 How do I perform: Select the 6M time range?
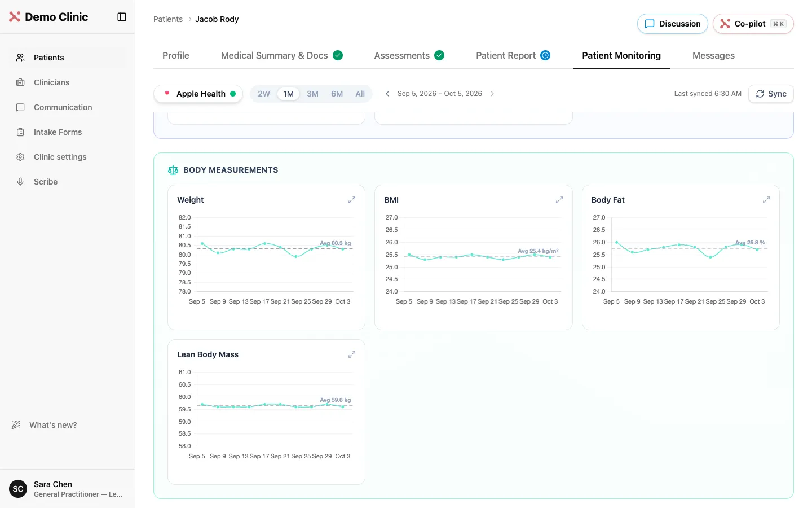coord(337,94)
